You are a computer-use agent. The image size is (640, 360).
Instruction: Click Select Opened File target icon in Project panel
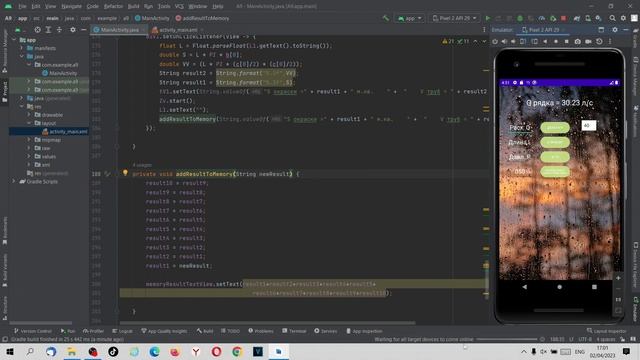pos(38,30)
